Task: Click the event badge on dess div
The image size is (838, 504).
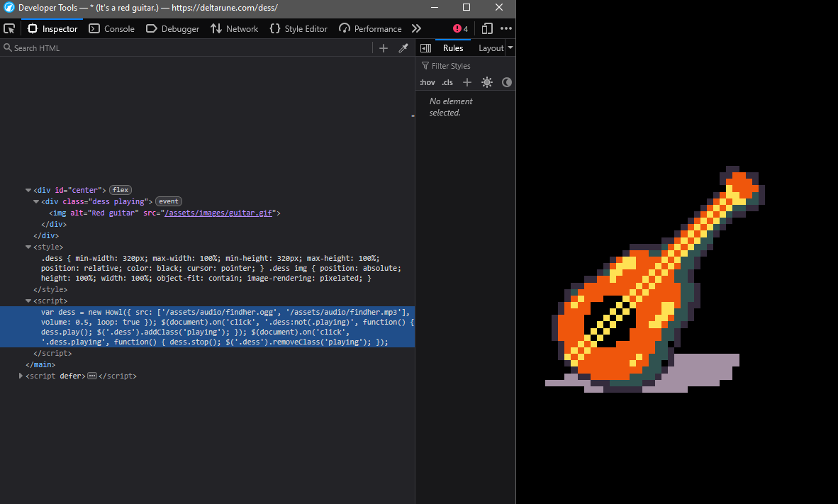Action: pos(168,201)
